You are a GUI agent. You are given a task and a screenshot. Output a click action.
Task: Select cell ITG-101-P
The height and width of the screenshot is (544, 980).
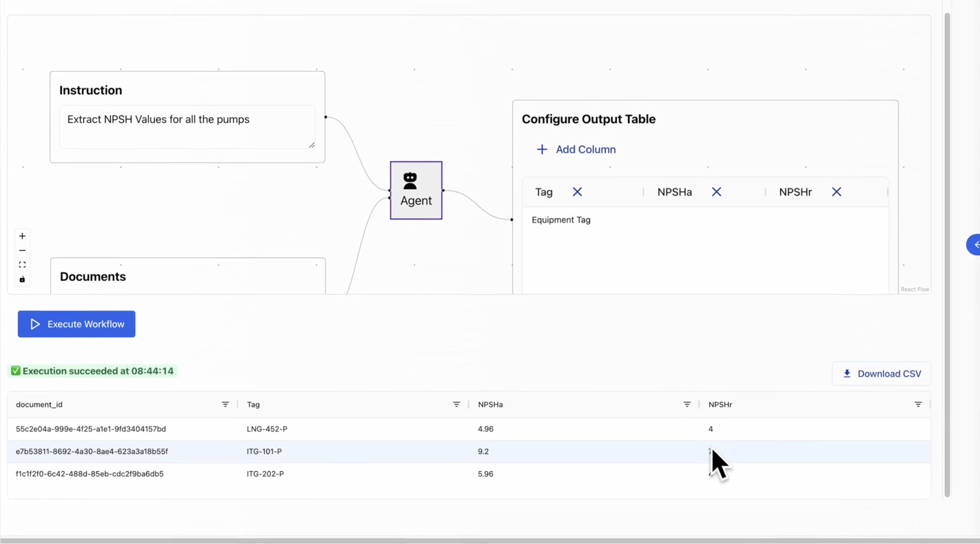[x=264, y=451]
